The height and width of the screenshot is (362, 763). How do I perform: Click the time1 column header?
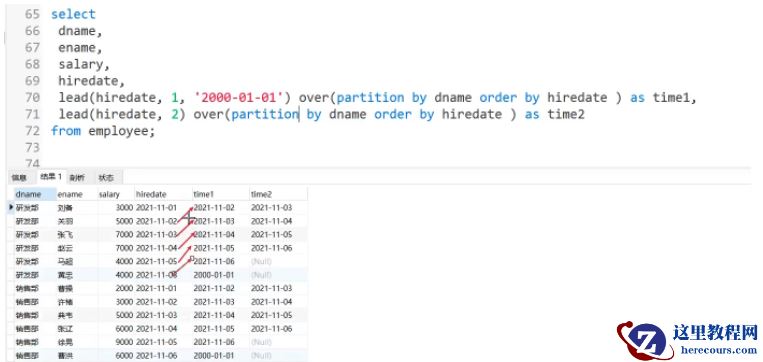[x=220, y=194]
